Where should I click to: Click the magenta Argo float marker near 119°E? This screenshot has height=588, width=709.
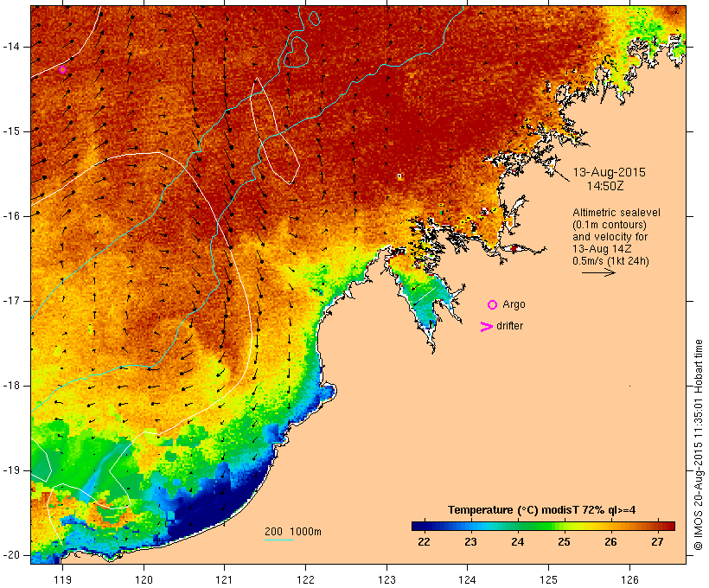tap(62, 70)
